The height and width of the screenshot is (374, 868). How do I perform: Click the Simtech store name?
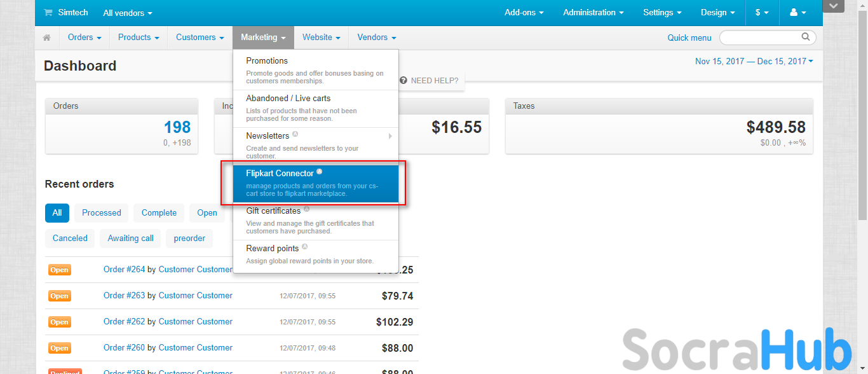[73, 13]
